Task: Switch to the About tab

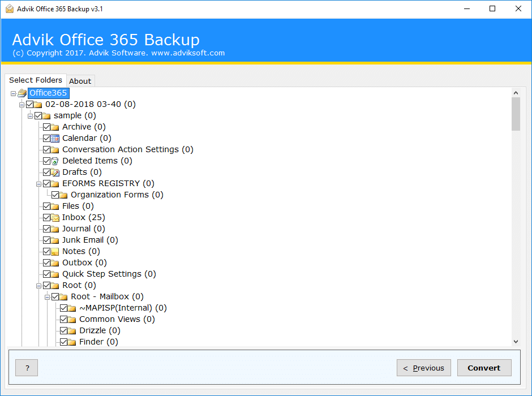Action: click(80, 81)
